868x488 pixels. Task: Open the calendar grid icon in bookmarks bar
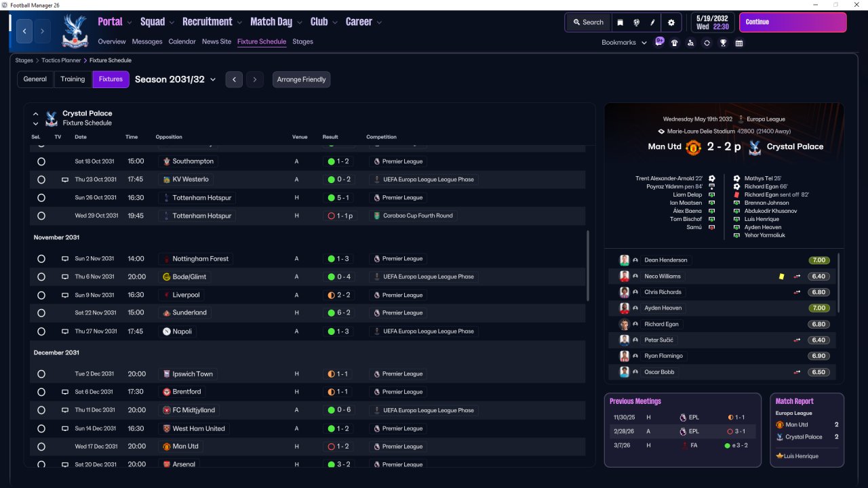tap(739, 43)
